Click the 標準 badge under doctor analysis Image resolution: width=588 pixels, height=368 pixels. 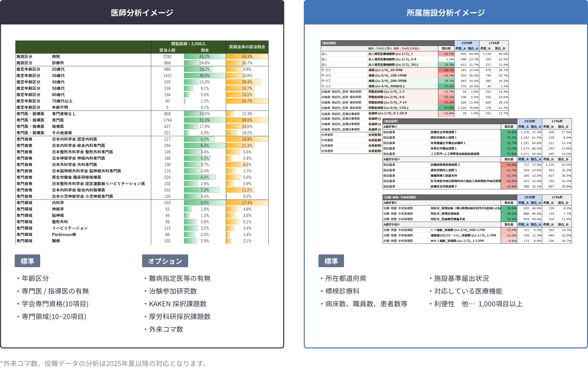tap(27, 261)
